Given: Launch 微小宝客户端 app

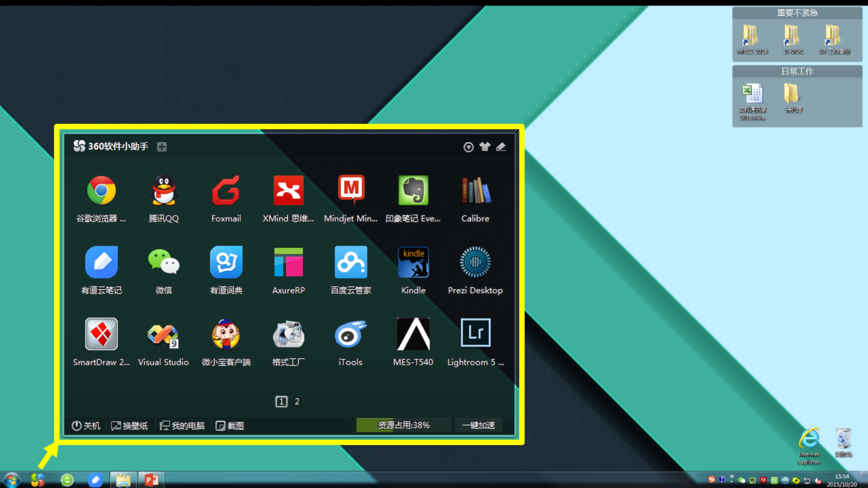Looking at the screenshot, I should [x=226, y=334].
